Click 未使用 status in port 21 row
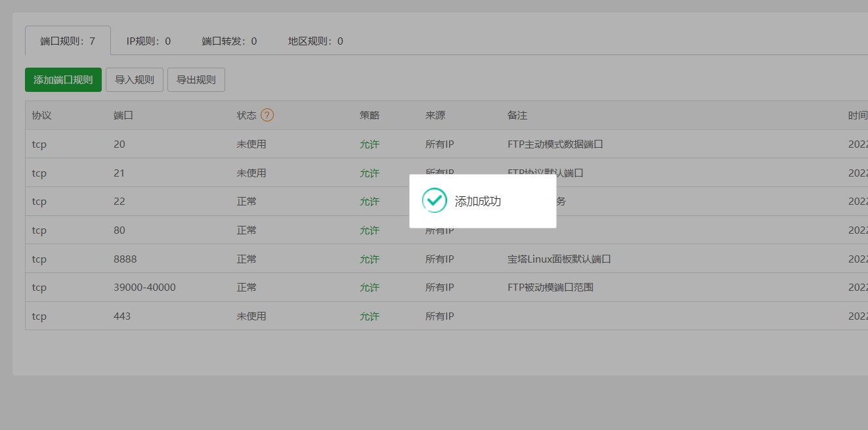 (251, 173)
